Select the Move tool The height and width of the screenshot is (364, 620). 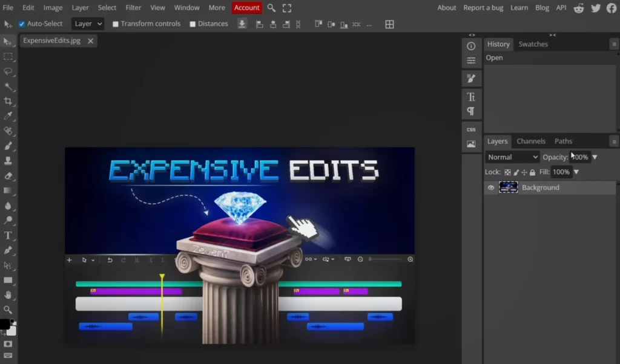pos(8,41)
